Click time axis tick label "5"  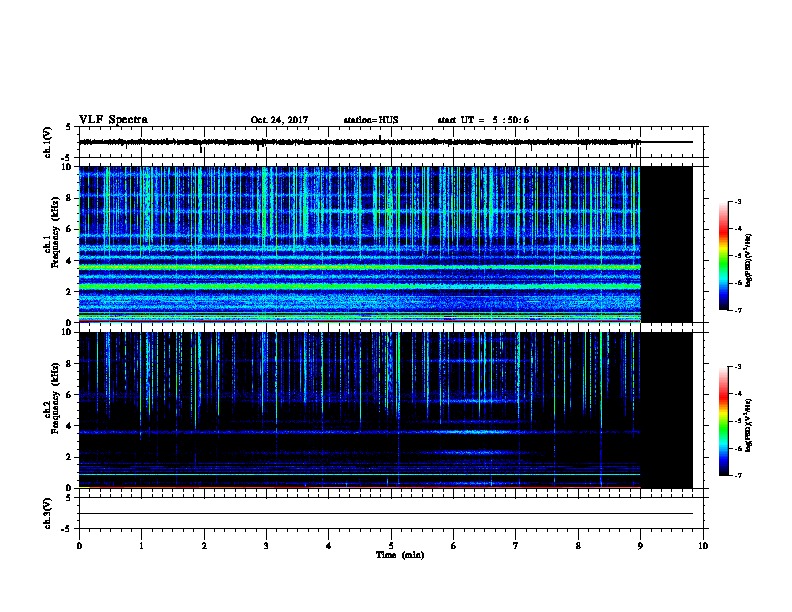click(391, 546)
